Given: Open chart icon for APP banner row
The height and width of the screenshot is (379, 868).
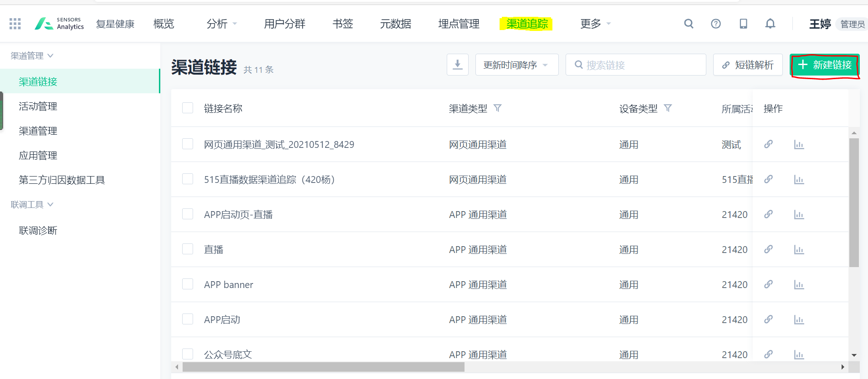Looking at the screenshot, I should click(x=799, y=285).
